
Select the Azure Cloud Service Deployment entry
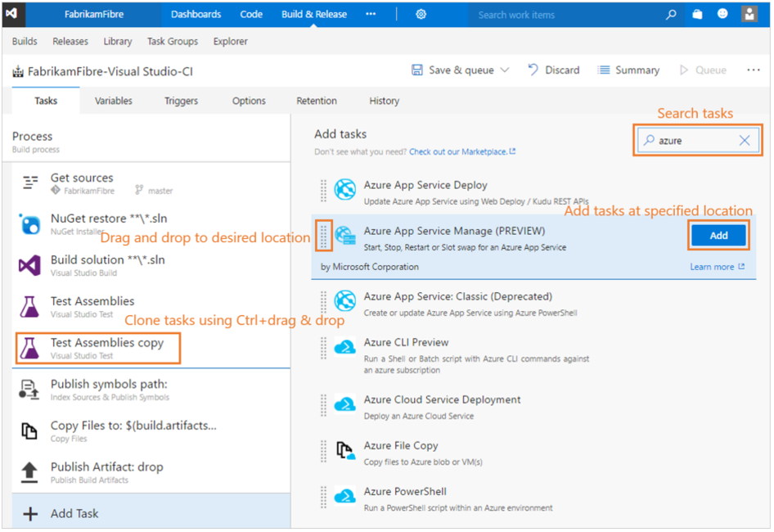[533, 407]
